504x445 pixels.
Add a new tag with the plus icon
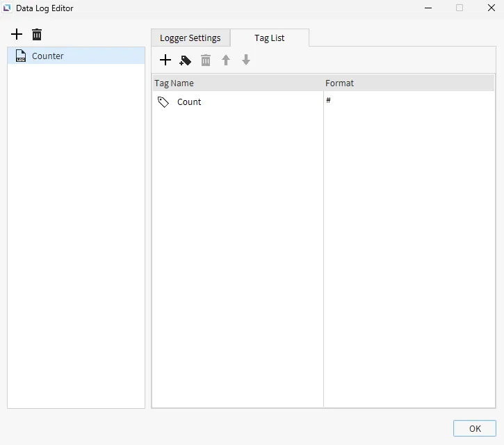point(165,60)
